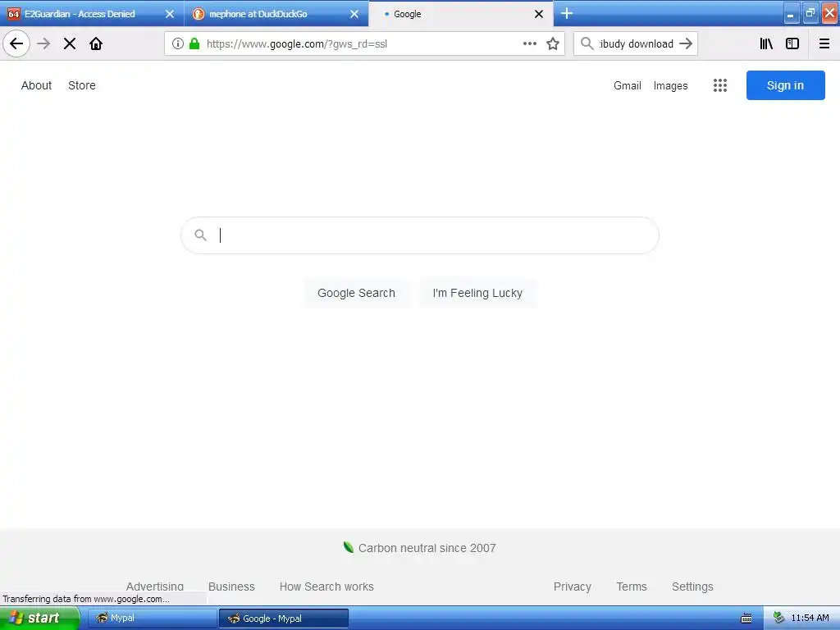Screen dimensions: 840x630
Task: Bookmark this page with the star
Action: click(x=553, y=43)
